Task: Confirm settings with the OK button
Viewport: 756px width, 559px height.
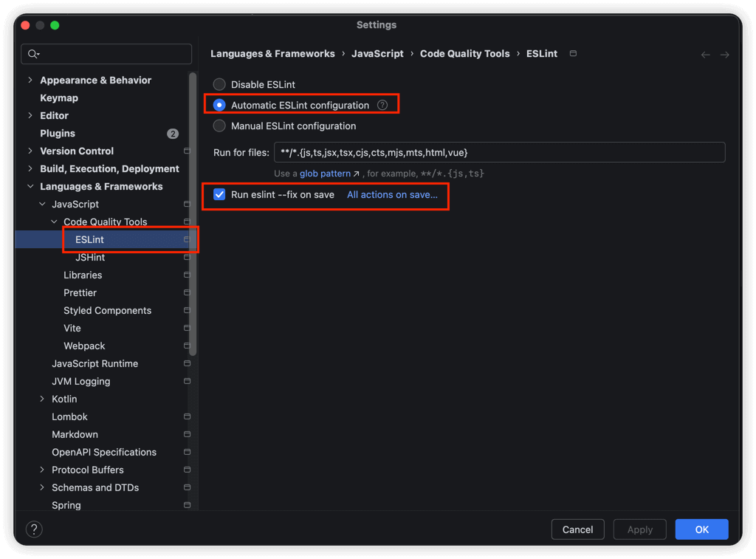Action: coord(701,529)
